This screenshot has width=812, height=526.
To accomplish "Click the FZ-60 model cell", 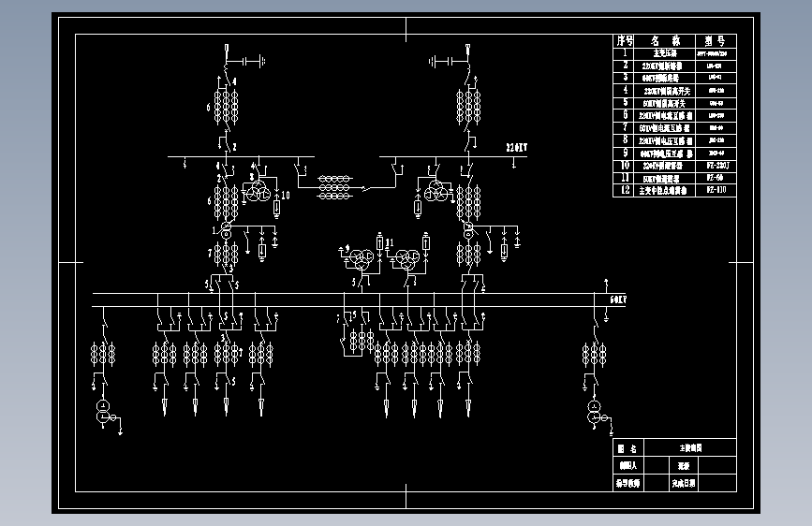I will (716, 178).
